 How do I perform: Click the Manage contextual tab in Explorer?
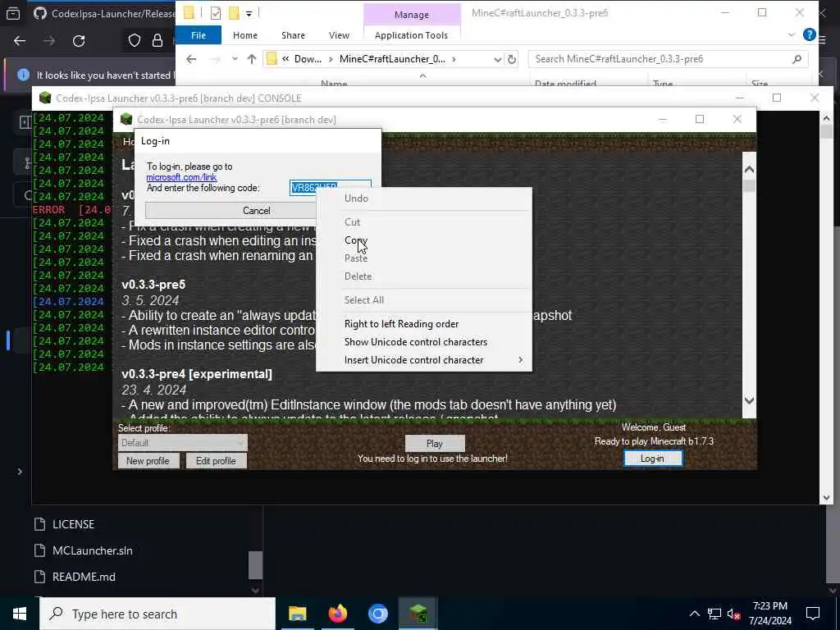click(x=412, y=15)
